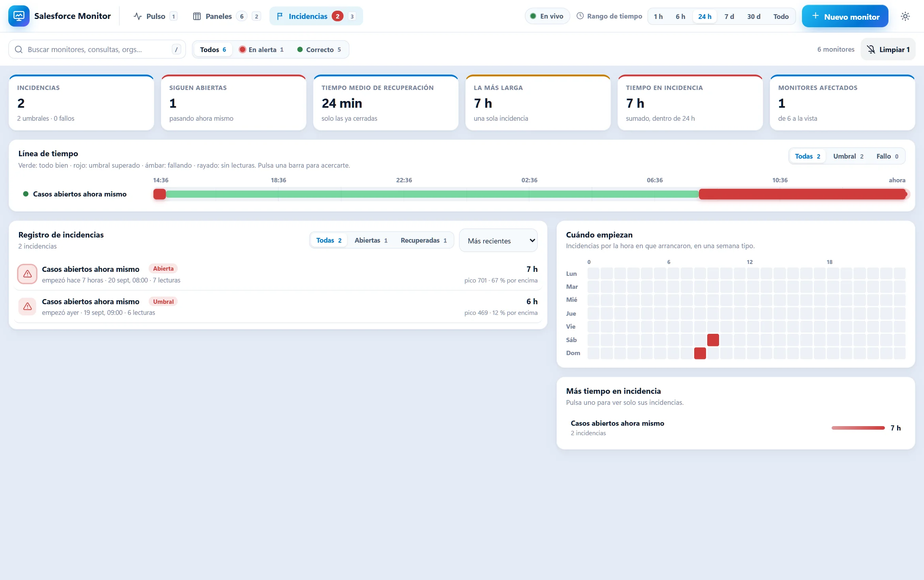Open the Pulso tab
Image resolution: width=924 pixels, height=580 pixels.
[x=155, y=16]
